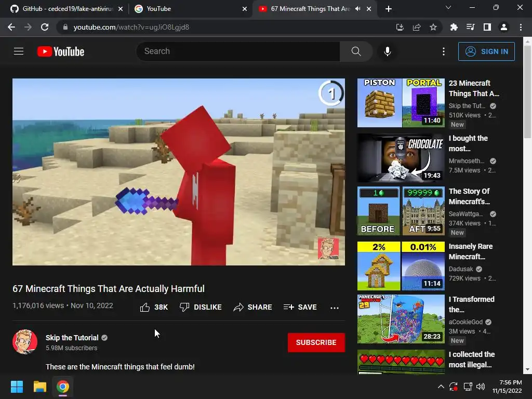Click the '23 Minecraft Things A...' title
This screenshot has height=399, width=532.
(x=474, y=88)
